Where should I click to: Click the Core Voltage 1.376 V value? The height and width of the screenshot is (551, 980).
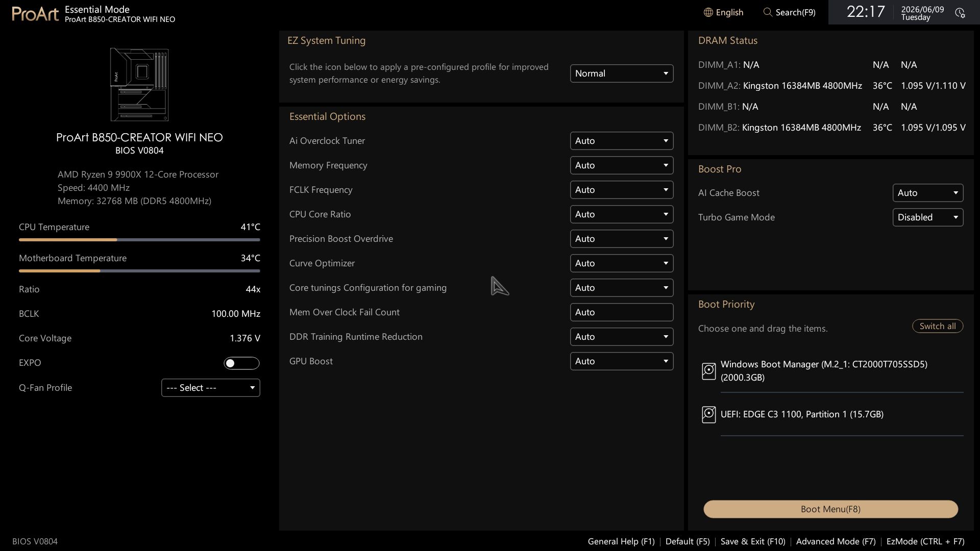tap(245, 338)
